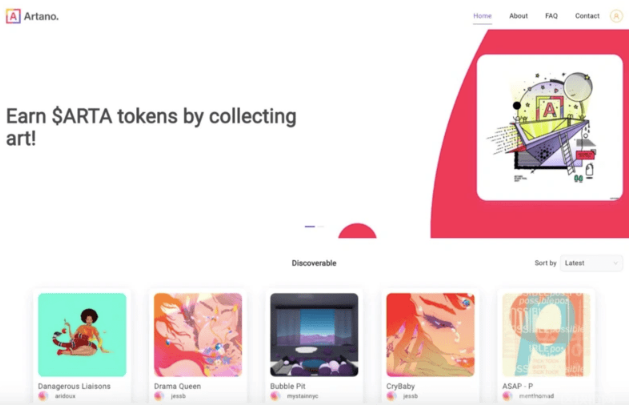Open the CryBaby artwork thumbnail
Screen dimensions: 629x410
(430, 335)
